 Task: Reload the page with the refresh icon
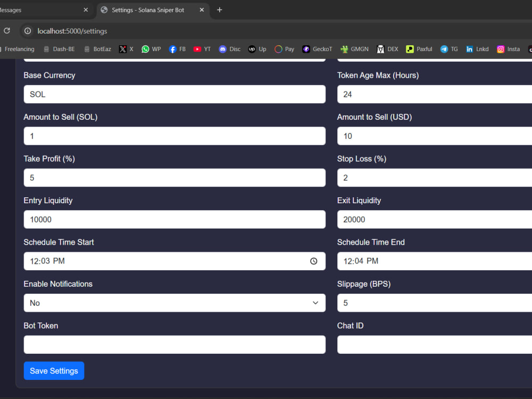(7, 31)
